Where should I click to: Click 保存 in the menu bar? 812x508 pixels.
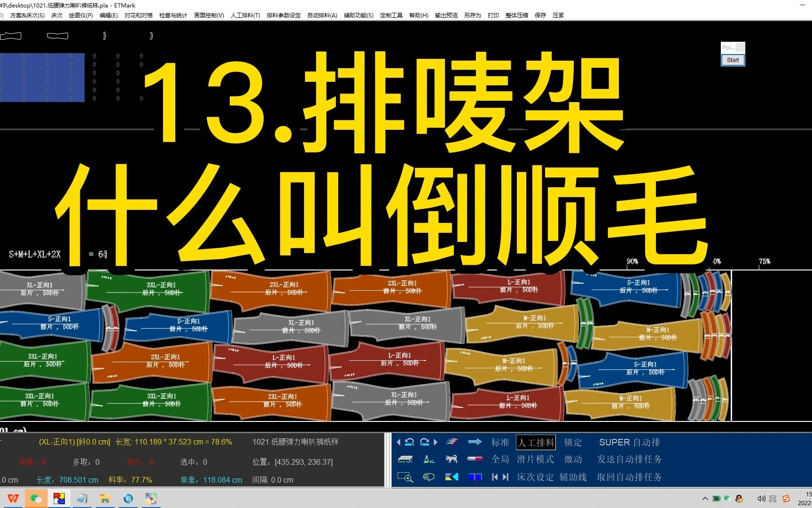[x=540, y=15]
